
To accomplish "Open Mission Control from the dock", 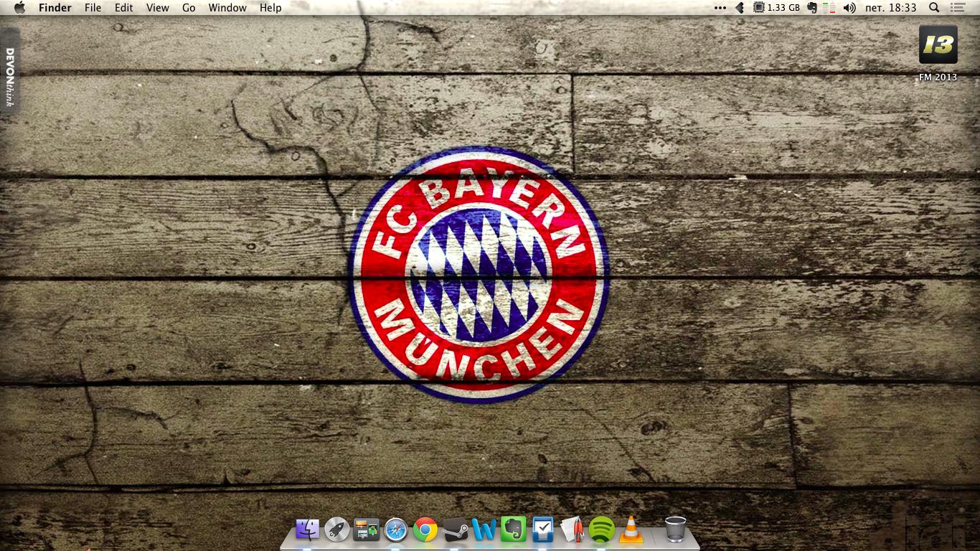I will tap(366, 530).
